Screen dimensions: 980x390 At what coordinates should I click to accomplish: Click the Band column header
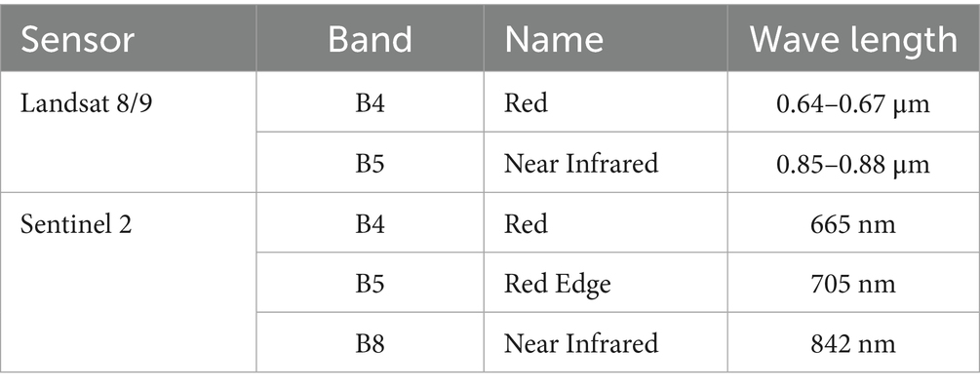[x=370, y=38]
